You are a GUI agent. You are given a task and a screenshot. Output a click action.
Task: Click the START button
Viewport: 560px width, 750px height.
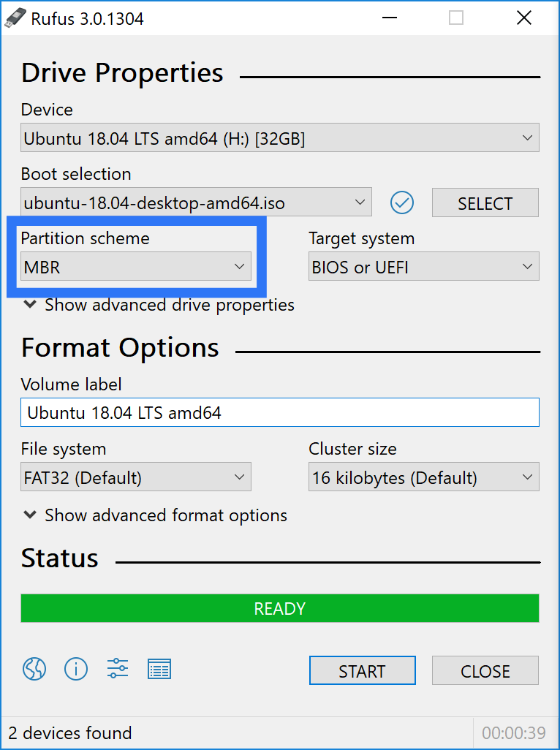point(362,670)
